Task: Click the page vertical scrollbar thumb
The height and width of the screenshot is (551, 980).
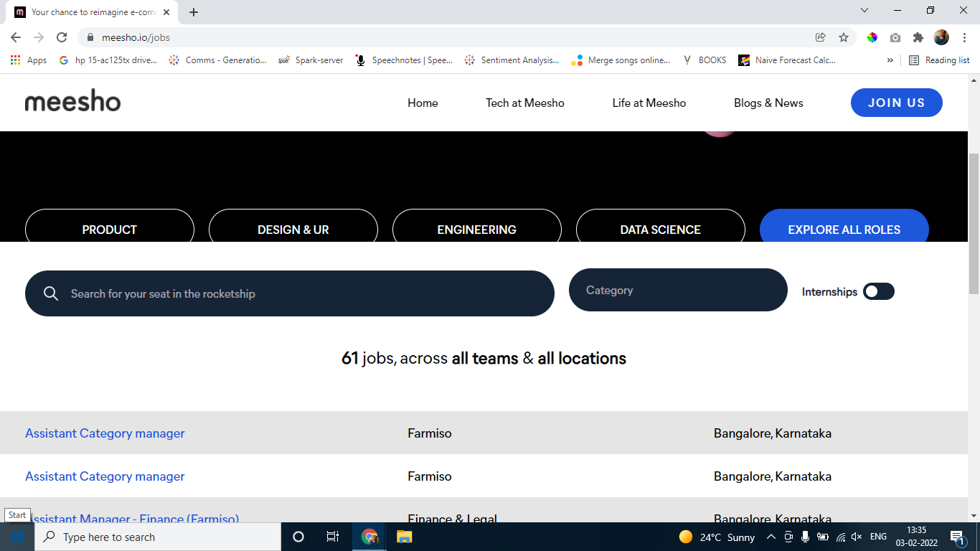Action: click(x=974, y=222)
